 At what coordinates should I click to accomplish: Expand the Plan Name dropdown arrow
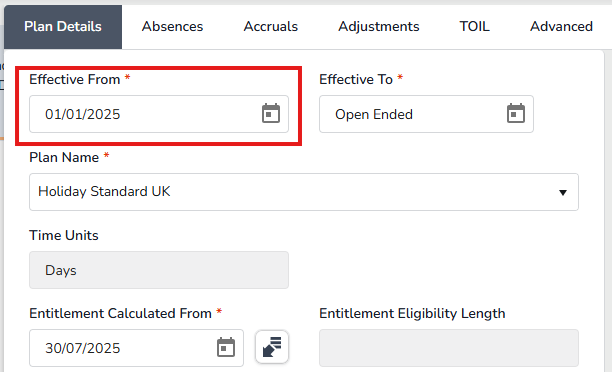pyautogui.click(x=562, y=192)
